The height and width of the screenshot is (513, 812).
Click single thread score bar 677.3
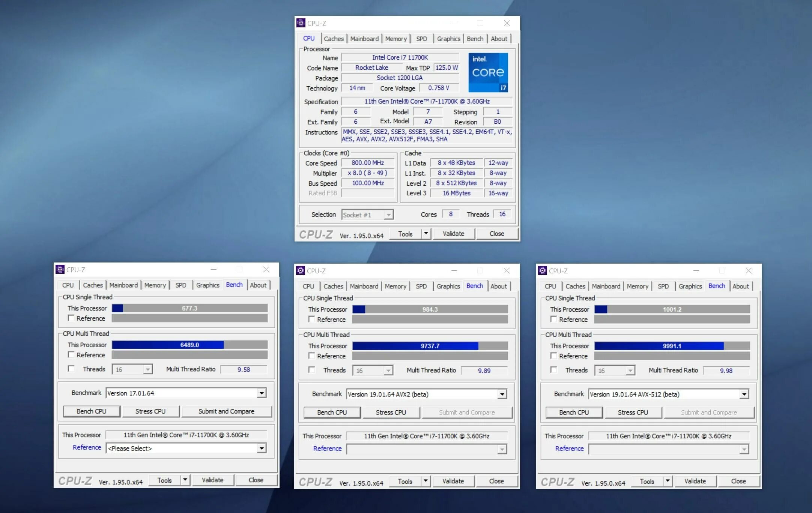(189, 308)
